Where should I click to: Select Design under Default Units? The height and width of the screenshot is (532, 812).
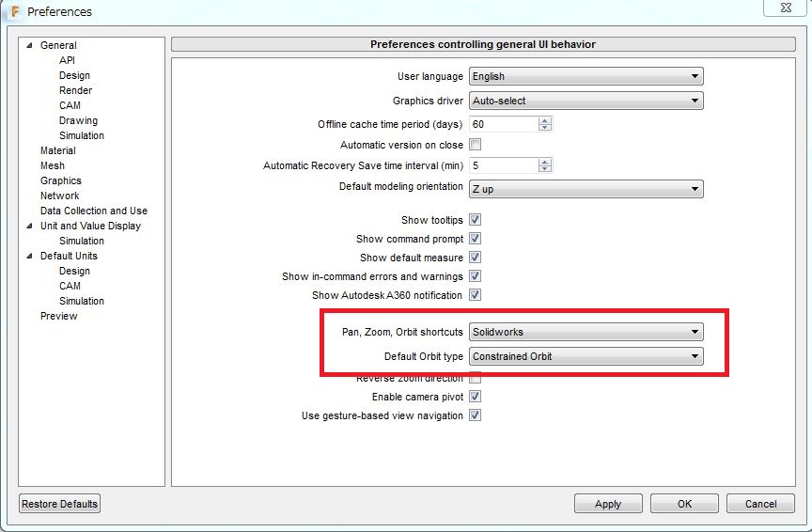pyautogui.click(x=74, y=271)
